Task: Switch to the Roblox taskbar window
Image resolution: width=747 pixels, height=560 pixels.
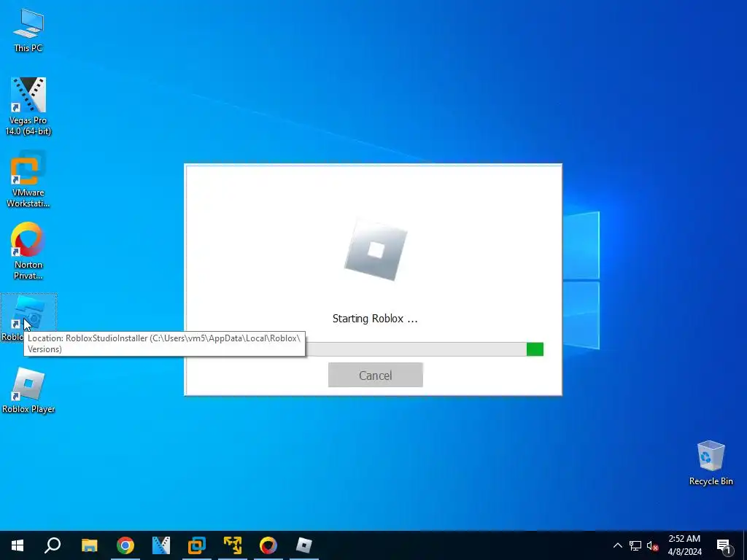Action: pos(304,545)
